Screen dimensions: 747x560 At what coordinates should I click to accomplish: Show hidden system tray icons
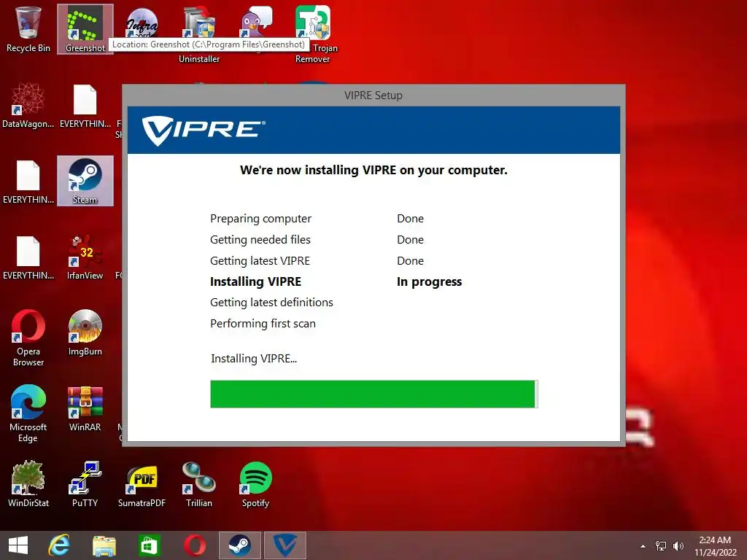click(x=643, y=546)
